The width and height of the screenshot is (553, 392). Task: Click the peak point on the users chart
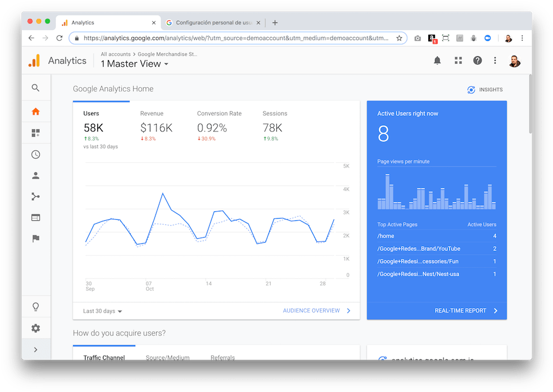click(163, 193)
